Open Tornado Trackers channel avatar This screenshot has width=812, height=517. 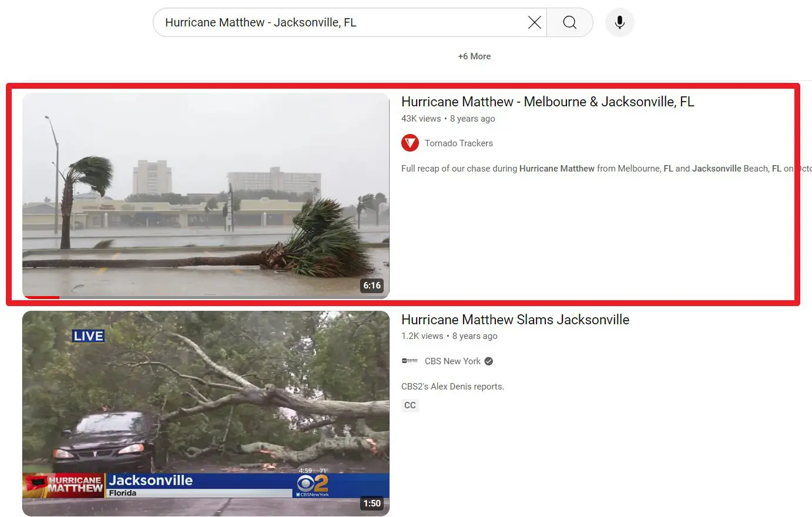coord(410,143)
